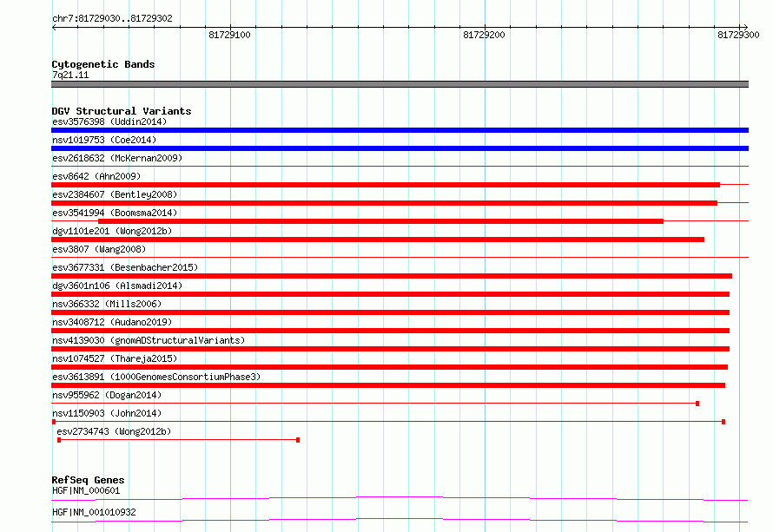
Task: Click the nsv955962 end marker square
Action: pos(697,404)
